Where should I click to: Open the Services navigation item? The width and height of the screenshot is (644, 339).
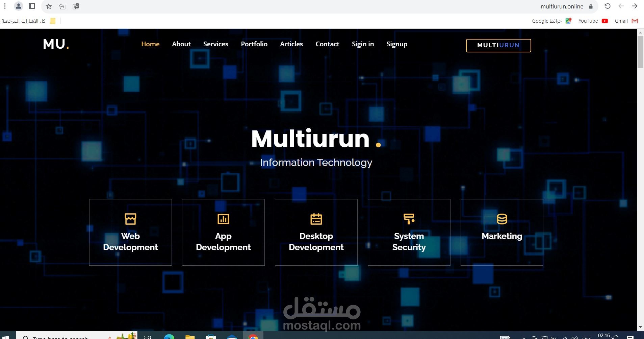215,44
